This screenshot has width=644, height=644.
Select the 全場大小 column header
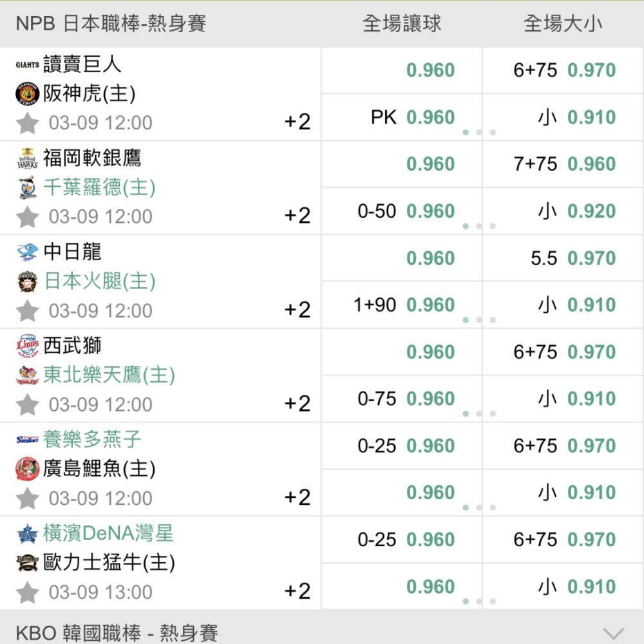point(562,24)
